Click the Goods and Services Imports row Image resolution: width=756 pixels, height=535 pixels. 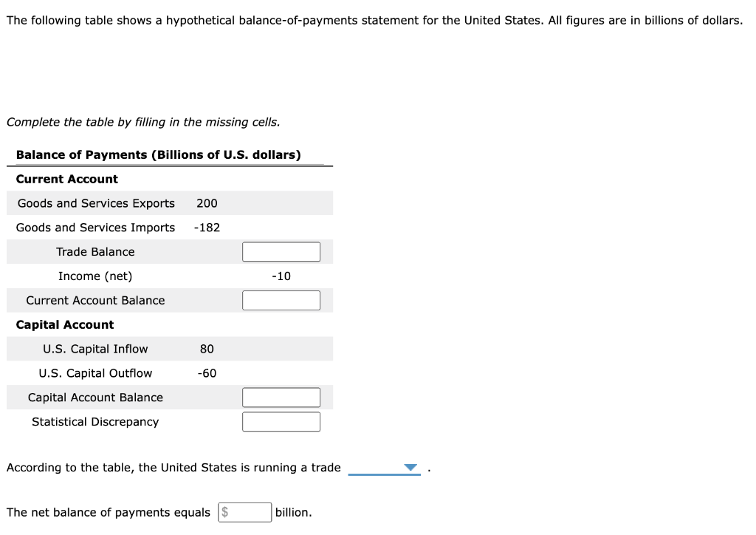95,227
